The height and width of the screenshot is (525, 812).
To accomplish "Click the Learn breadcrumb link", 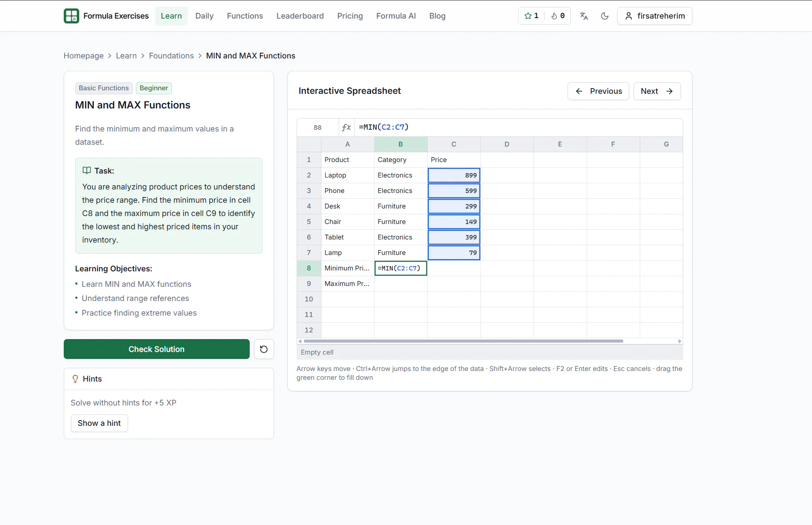I will tap(126, 56).
